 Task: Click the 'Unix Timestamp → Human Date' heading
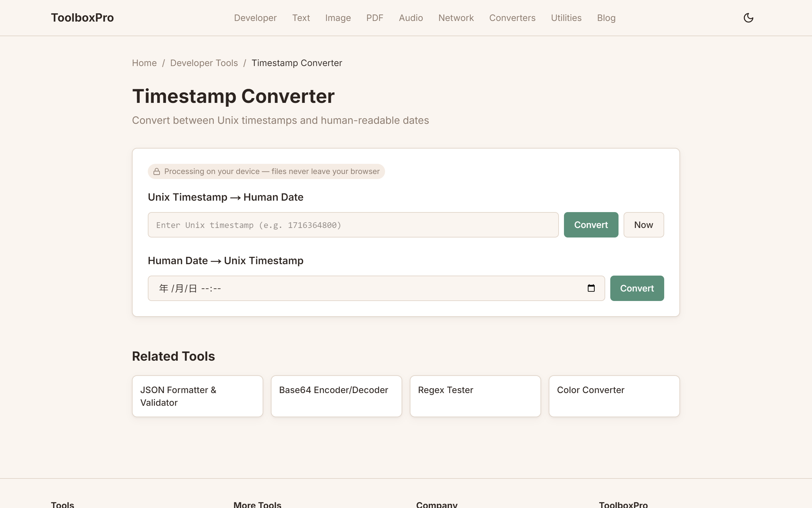(x=226, y=197)
